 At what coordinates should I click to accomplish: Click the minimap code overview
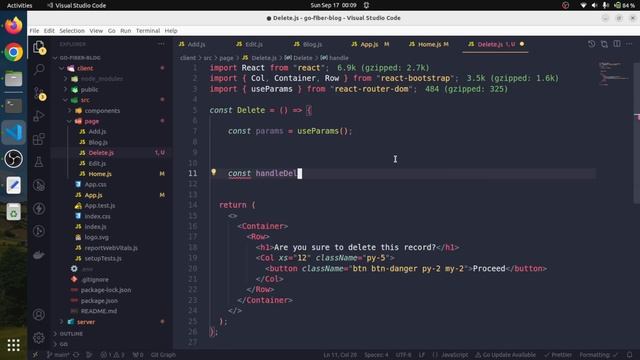pyautogui.click(x=614, y=73)
